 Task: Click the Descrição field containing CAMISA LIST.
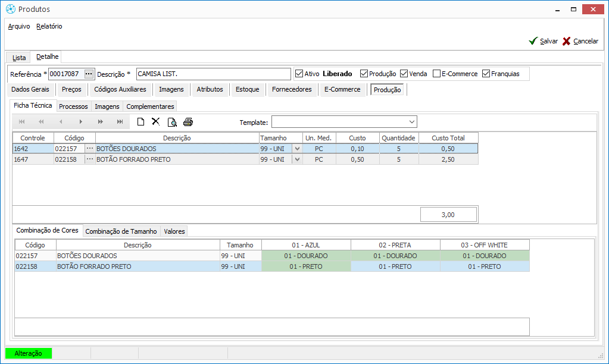pyautogui.click(x=214, y=74)
